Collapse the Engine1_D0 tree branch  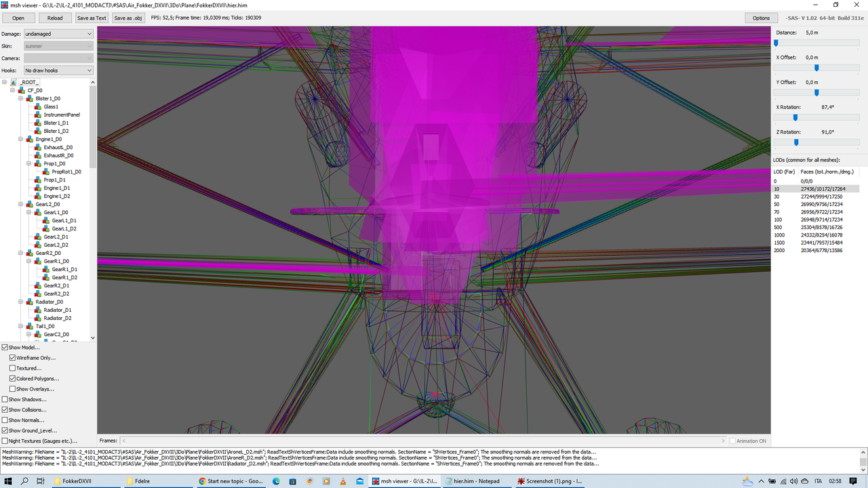tap(20, 139)
